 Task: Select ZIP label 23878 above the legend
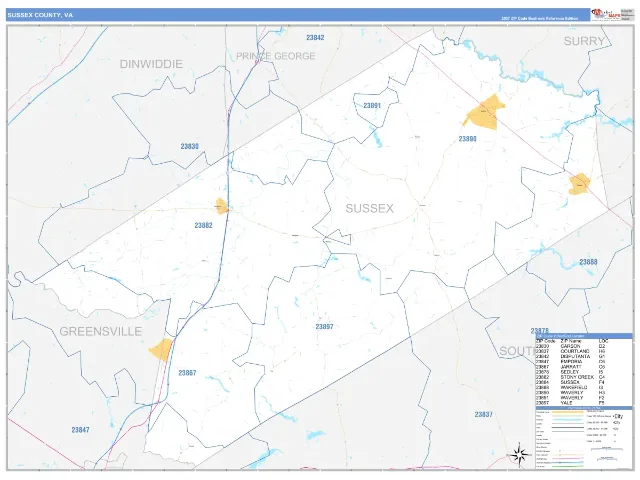540,331
